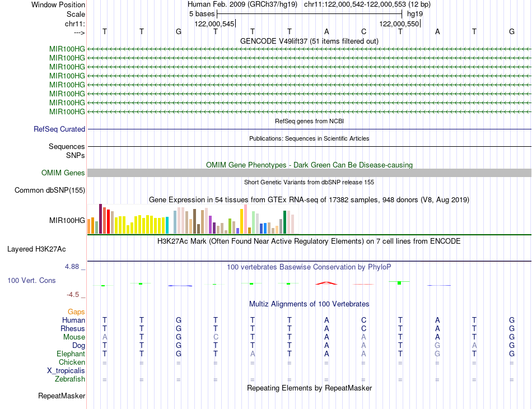Click Layered H3K27Ac track label
Screen dimensions: 532x409
(x=36, y=249)
